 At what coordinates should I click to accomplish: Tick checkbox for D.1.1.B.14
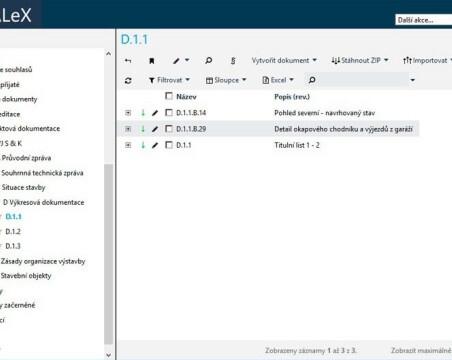click(x=169, y=113)
